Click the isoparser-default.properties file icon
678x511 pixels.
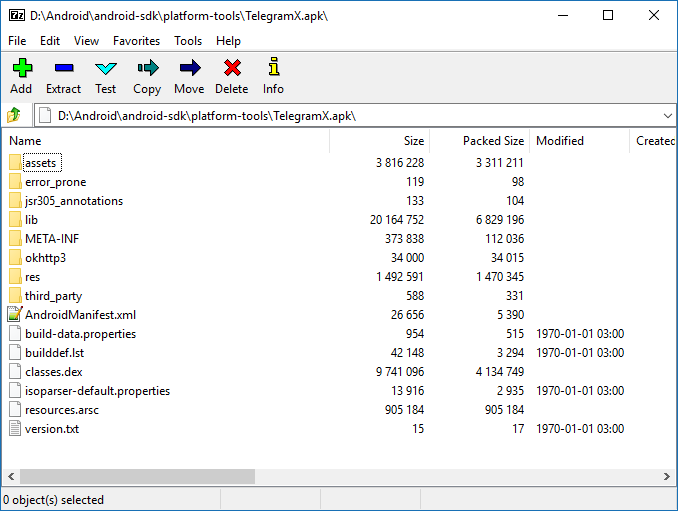click(15, 391)
